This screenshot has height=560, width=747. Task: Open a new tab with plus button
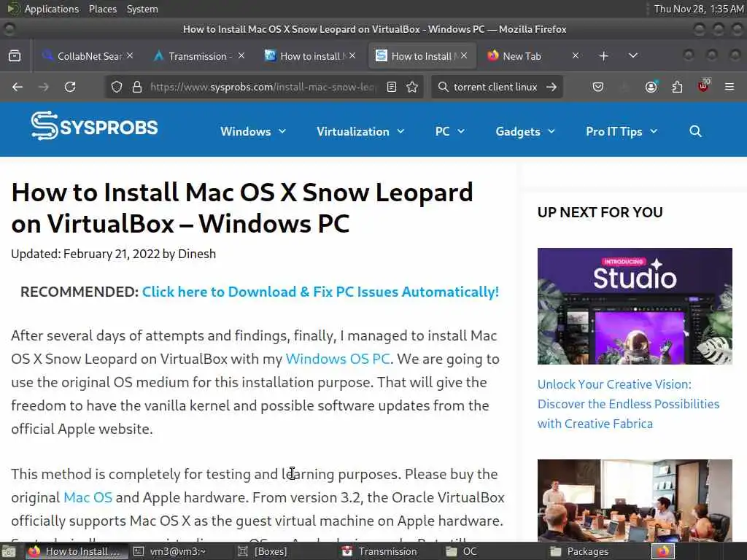pyautogui.click(x=603, y=55)
